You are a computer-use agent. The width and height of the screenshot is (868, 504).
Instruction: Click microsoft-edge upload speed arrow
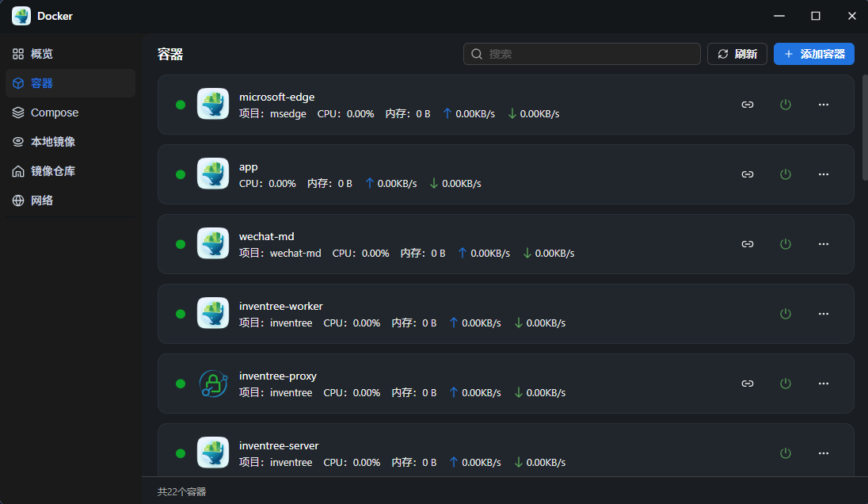[447, 113]
